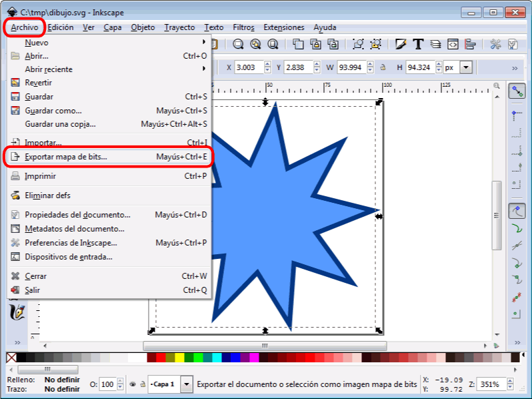Open the Objeto menu
Image resolution: width=532 pixels, height=399 pixels.
pyautogui.click(x=143, y=27)
